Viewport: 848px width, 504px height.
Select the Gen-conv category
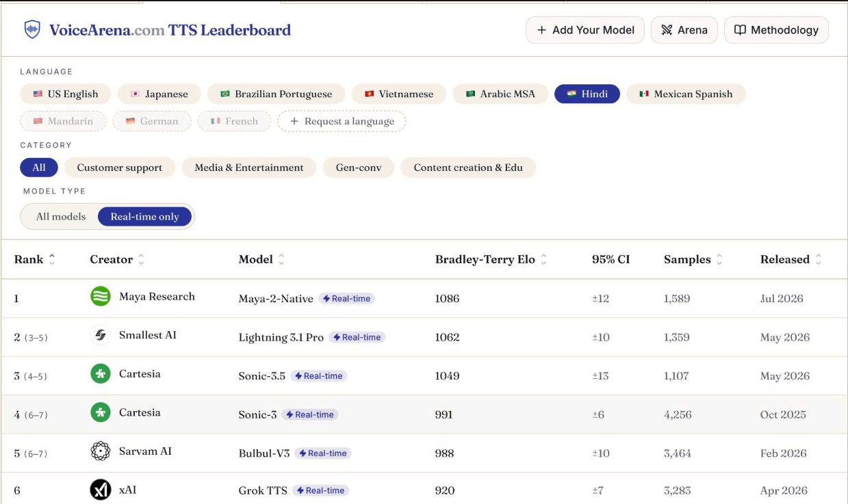359,168
